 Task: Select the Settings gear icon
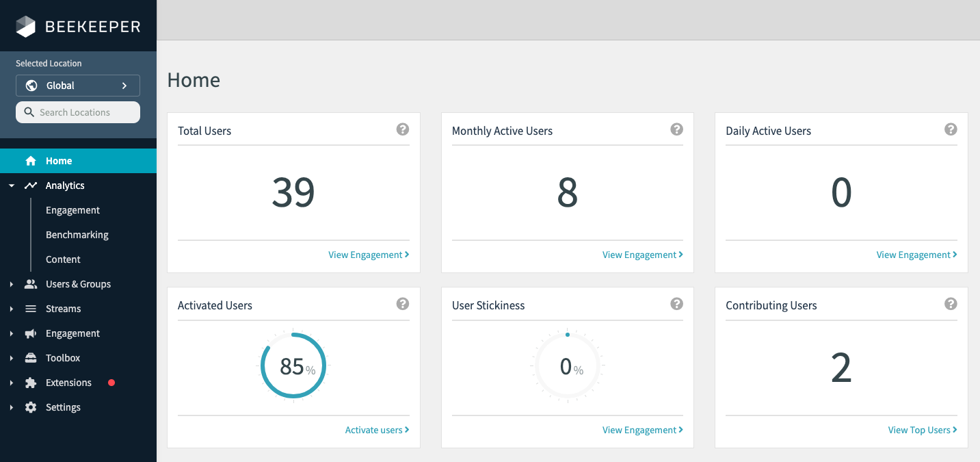point(30,407)
